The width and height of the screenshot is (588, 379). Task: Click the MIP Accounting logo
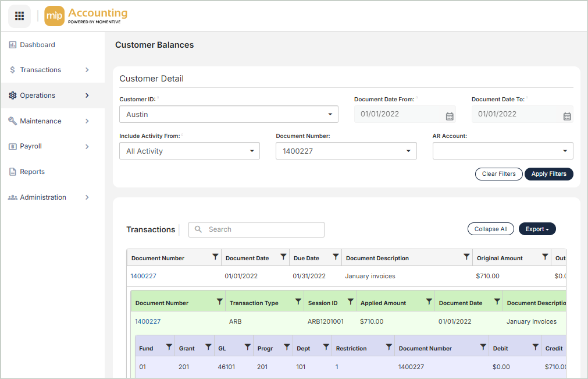86,16
